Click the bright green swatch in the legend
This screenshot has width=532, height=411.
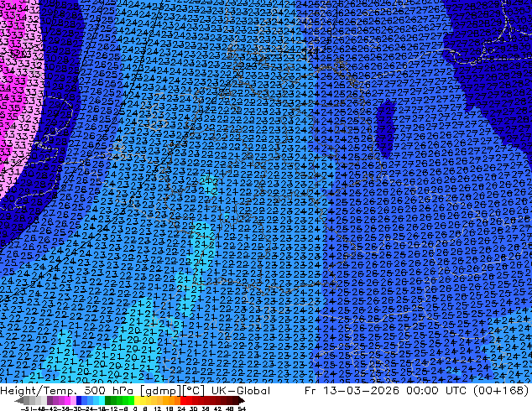pos(131,400)
